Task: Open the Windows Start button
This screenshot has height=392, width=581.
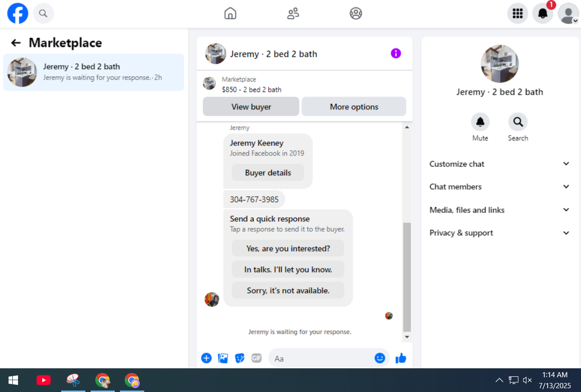Action: point(13,380)
